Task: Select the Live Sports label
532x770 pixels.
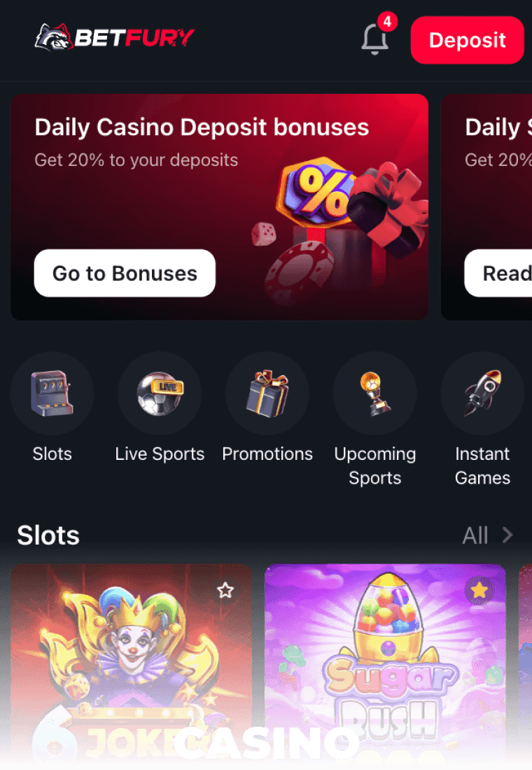Action: pos(160,454)
